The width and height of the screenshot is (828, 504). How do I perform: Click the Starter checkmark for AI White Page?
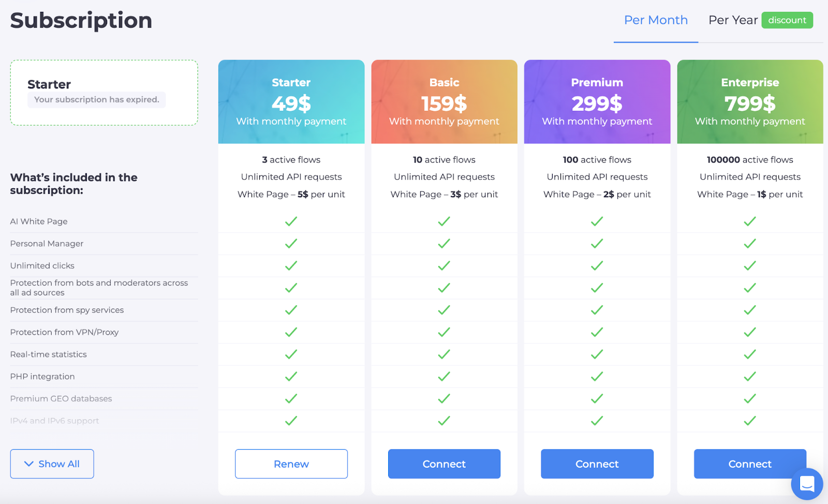coord(291,221)
